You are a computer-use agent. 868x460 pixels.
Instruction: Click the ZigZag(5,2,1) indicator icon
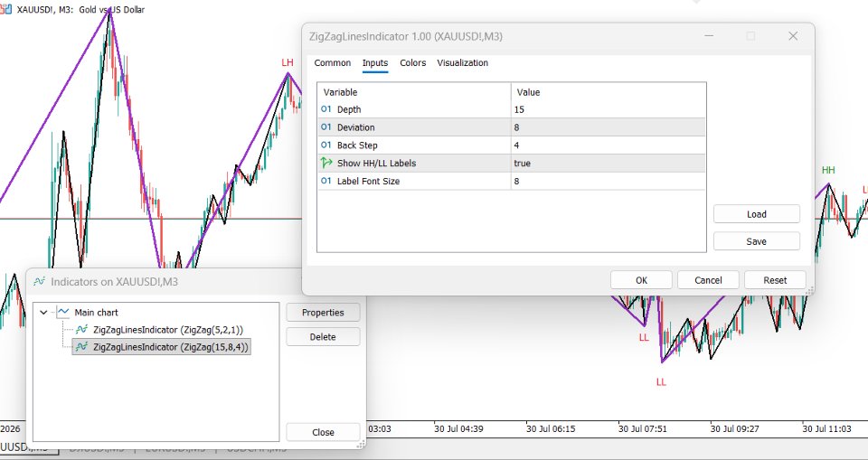(82, 330)
